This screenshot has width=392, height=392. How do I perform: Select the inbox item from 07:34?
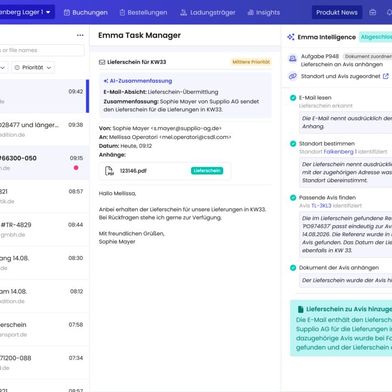[x=43, y=363]
